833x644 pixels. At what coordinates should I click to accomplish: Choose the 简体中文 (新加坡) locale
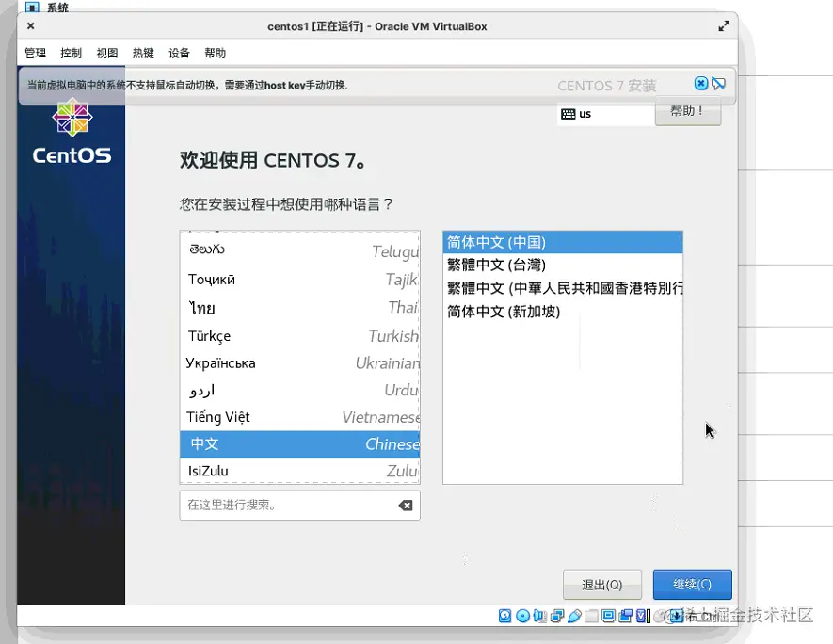click(563, 312)
